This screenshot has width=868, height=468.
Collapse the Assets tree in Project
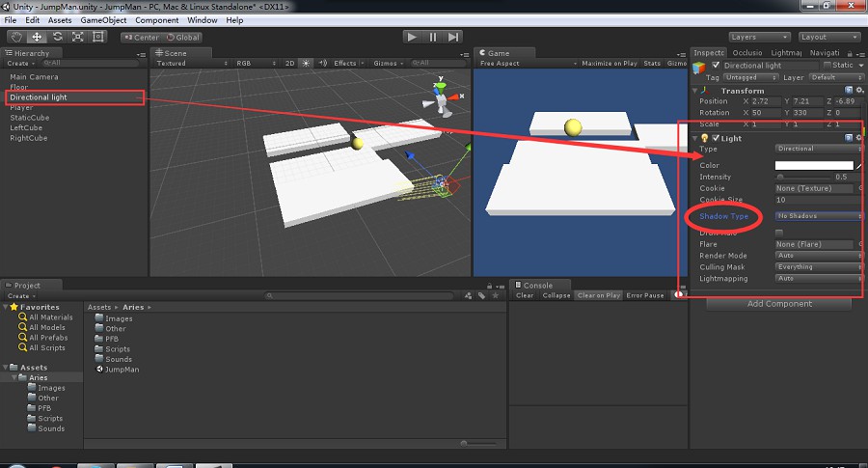click(6, 368)
